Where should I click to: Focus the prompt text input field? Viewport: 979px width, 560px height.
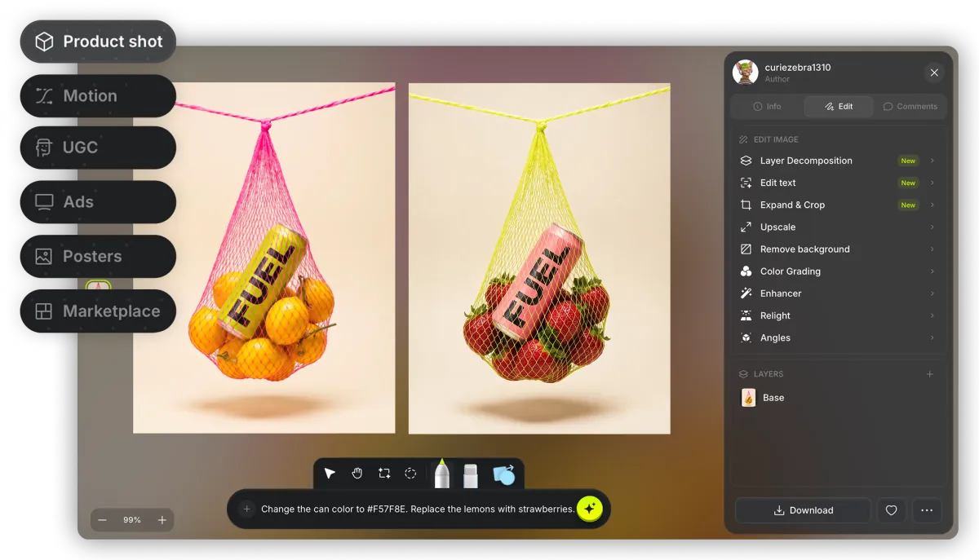coord(418,509)
